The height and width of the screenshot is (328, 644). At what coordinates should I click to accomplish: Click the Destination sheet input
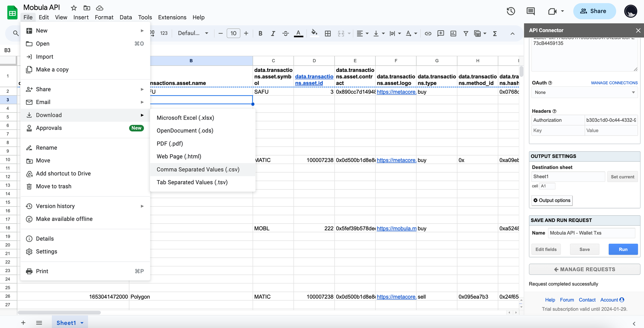tap(568, 177)
